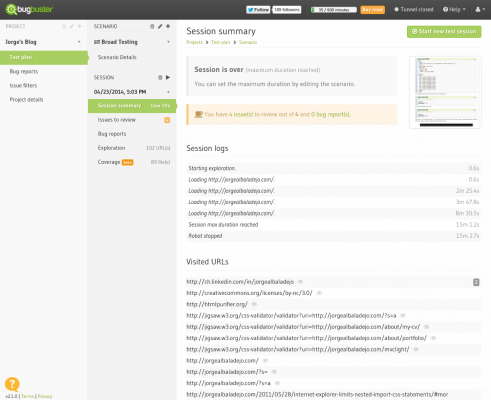Go to Projects breadcrumb

pos(194,42)
